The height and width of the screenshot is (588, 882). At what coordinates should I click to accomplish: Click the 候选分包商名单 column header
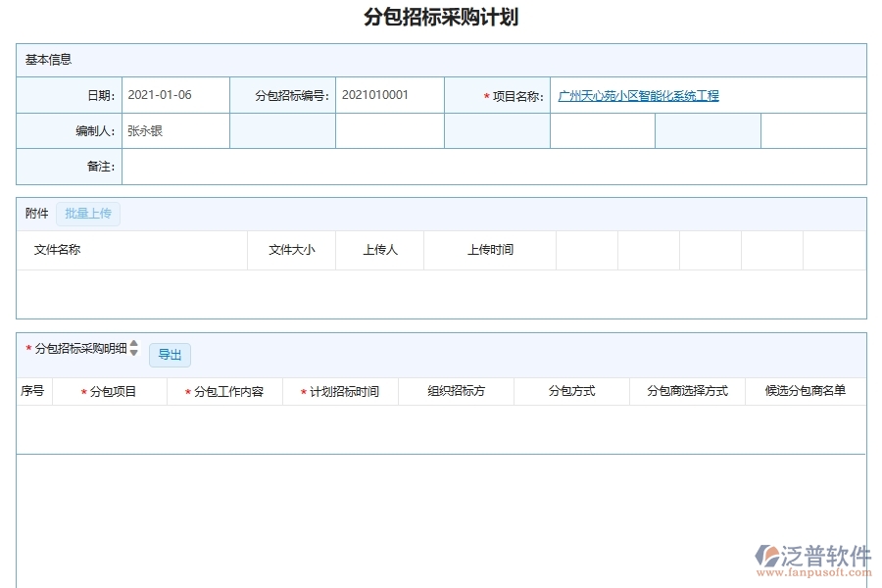[x=805, y=390]
